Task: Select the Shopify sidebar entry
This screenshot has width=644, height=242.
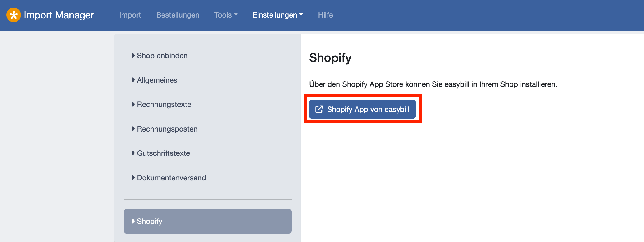Action: pyautogui.click(x=208, y=221)
